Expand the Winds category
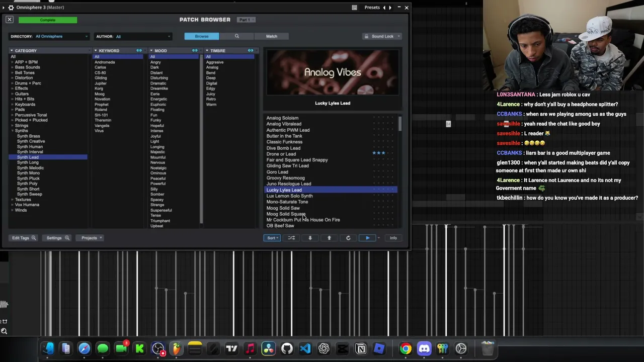Viewport: 644px width, 362px height. 13,210
